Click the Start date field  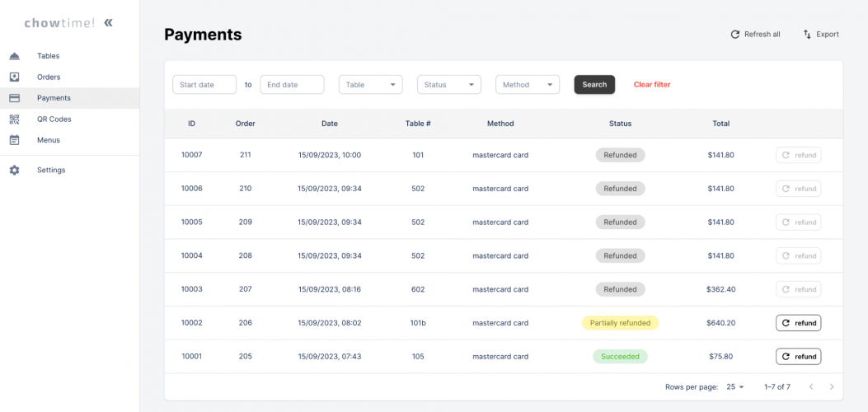tap(204, 85)
